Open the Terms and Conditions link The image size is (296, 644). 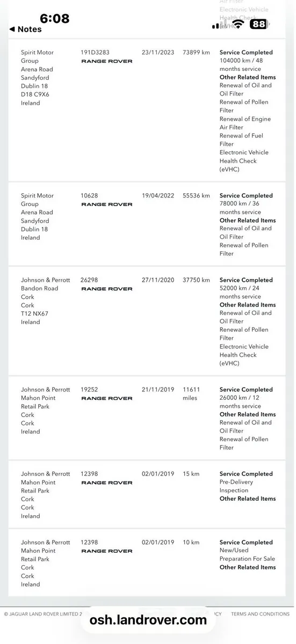[260, 613]
